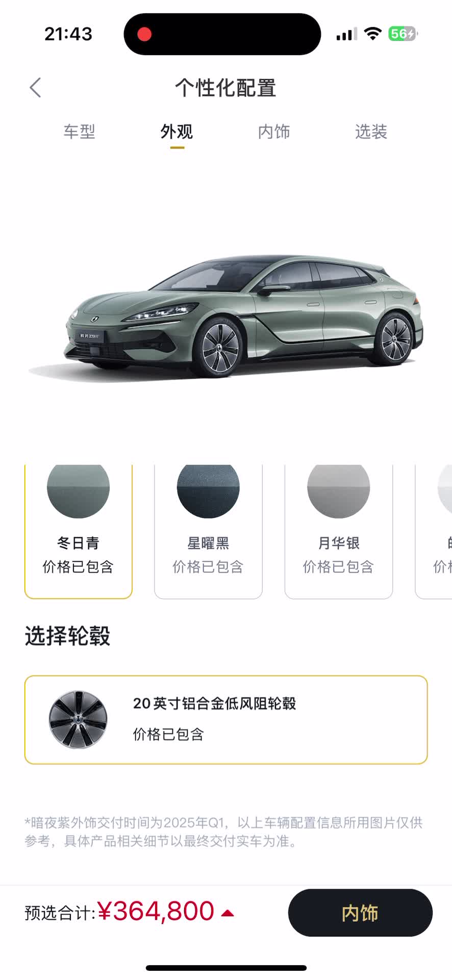Tap the cellular signal bars icon
The image size is (452, 980).
[347, 34]
